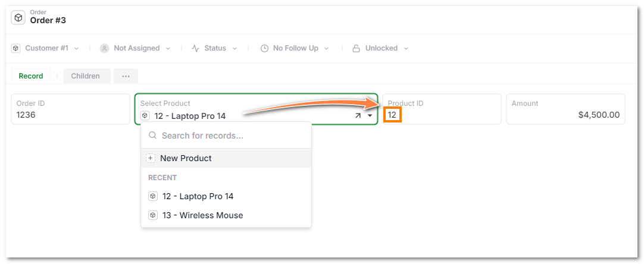Expand the Customer #1 dropdown
The image size is (644, 264).
(x=76, y=48)
